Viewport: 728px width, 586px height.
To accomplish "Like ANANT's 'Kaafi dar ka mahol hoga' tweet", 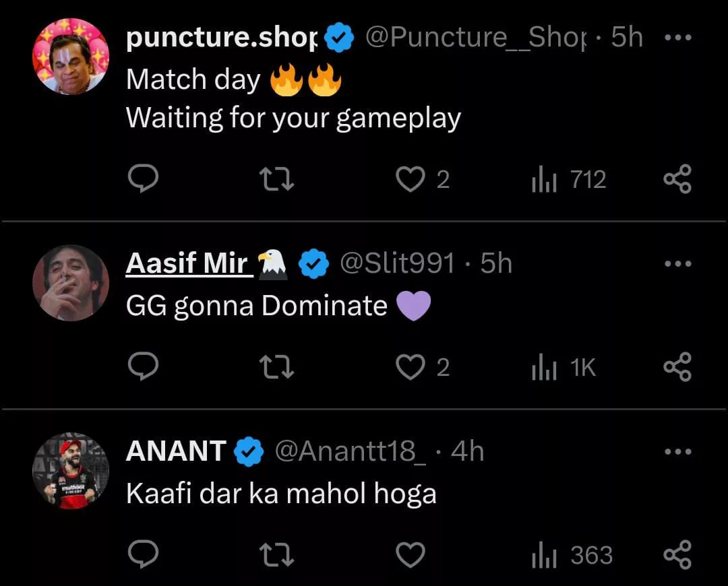I will tap(410, 555).
